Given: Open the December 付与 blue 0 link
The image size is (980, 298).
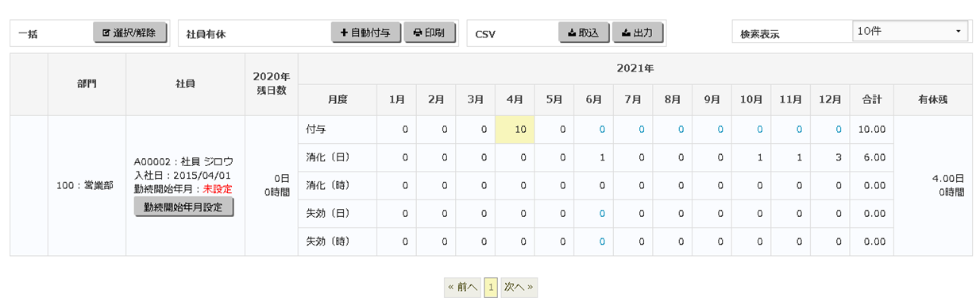Looking at the screenshot, I should tap(839, 130).
